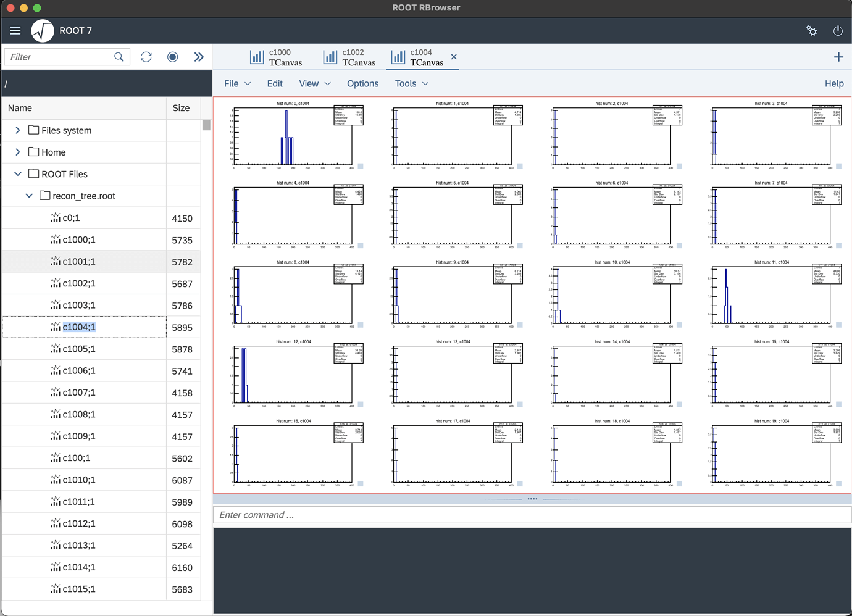The width and height of the screenshot is (852, 616).
Task: Click the double-chevron expand icon
Action: tap(199, 57)
